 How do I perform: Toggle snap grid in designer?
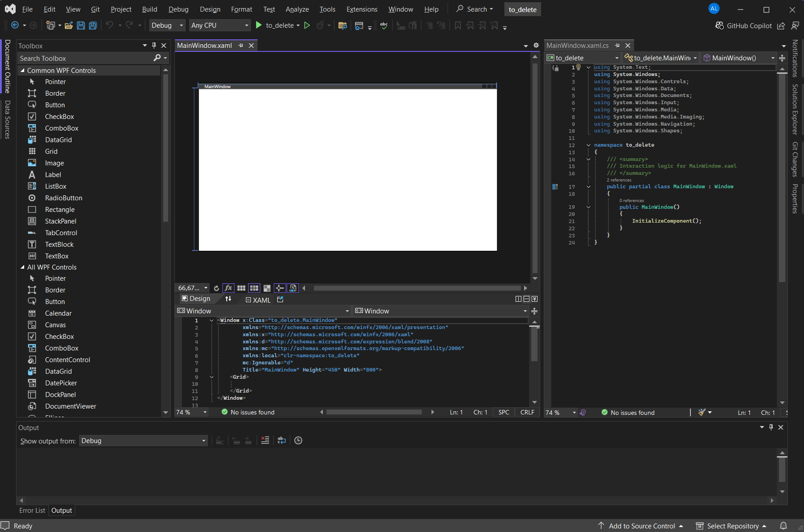coord(241,288)
